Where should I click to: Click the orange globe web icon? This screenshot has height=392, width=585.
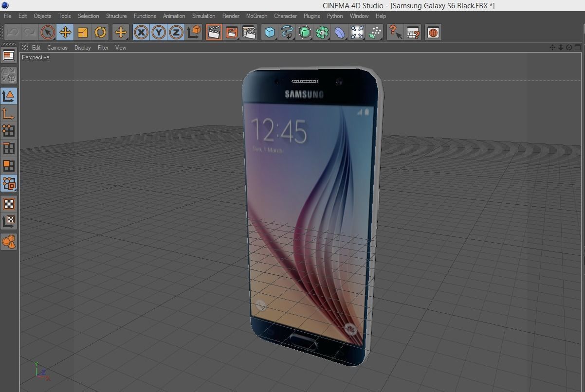(x=433, y=33)
